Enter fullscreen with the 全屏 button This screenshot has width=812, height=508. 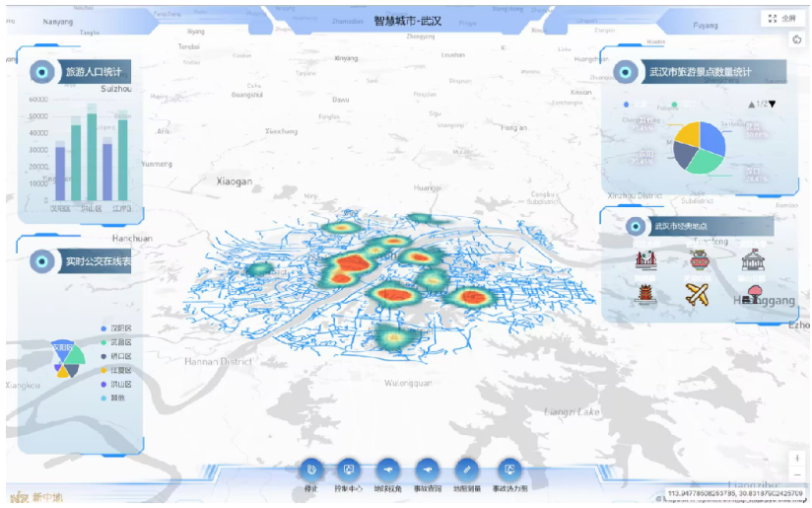tap(783, 18)
